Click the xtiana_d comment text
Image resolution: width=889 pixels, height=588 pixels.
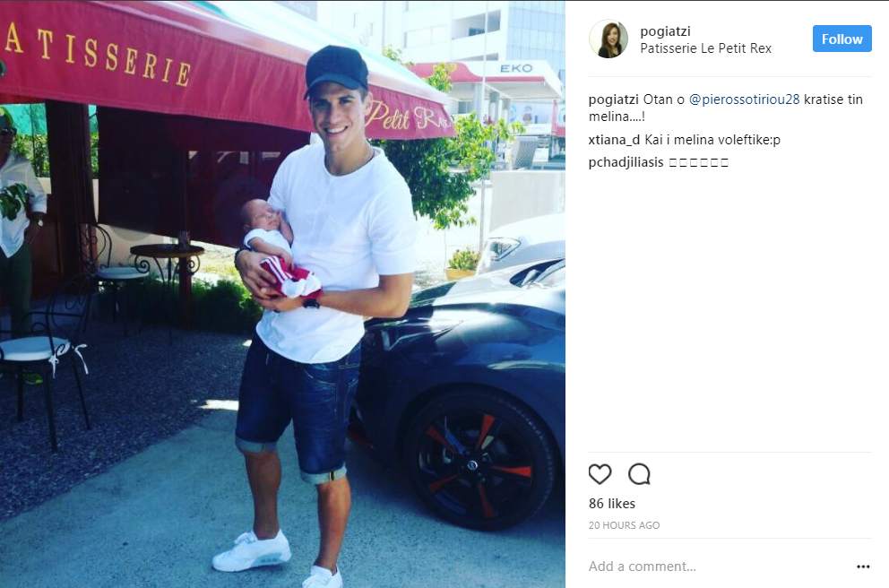click(x=712, y=140)
